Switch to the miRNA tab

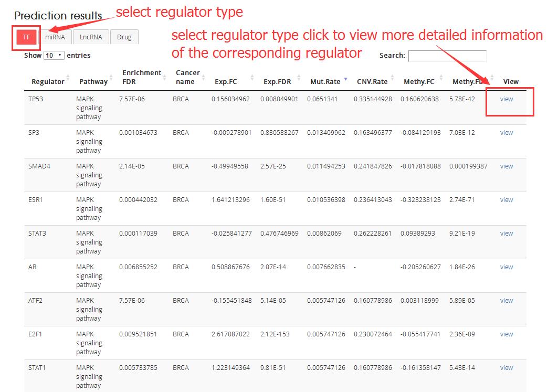(x=55, y=37)
